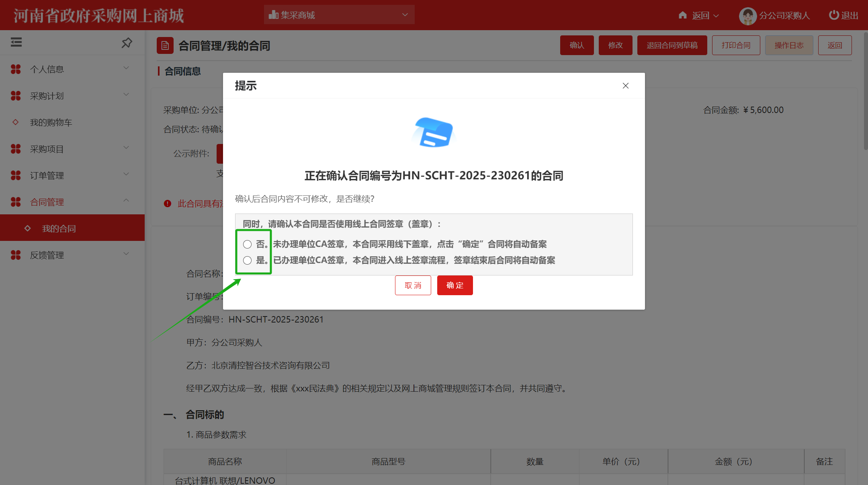Open 操作日志

click(x=789, y=45)
